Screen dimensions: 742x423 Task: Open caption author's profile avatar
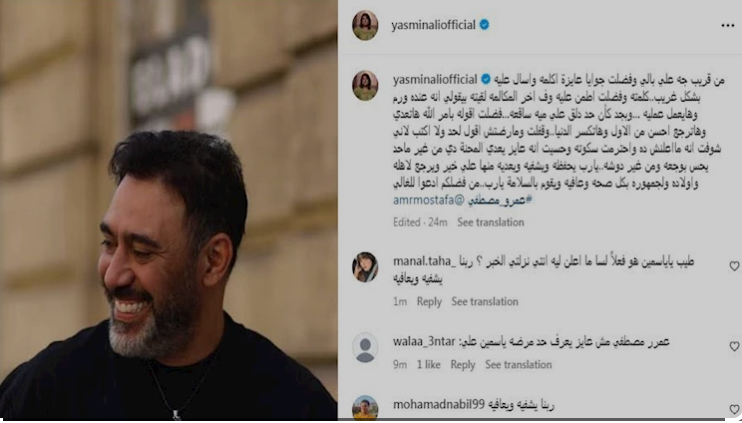coord(365,86)
